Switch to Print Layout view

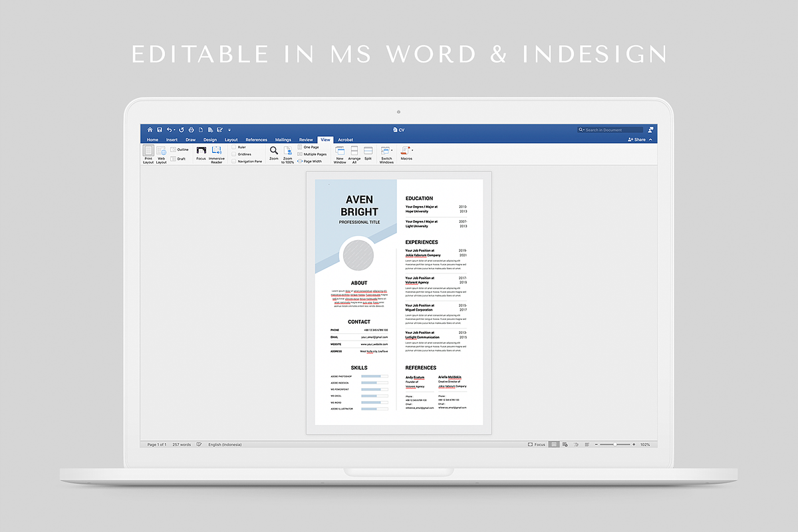[148, 155]
